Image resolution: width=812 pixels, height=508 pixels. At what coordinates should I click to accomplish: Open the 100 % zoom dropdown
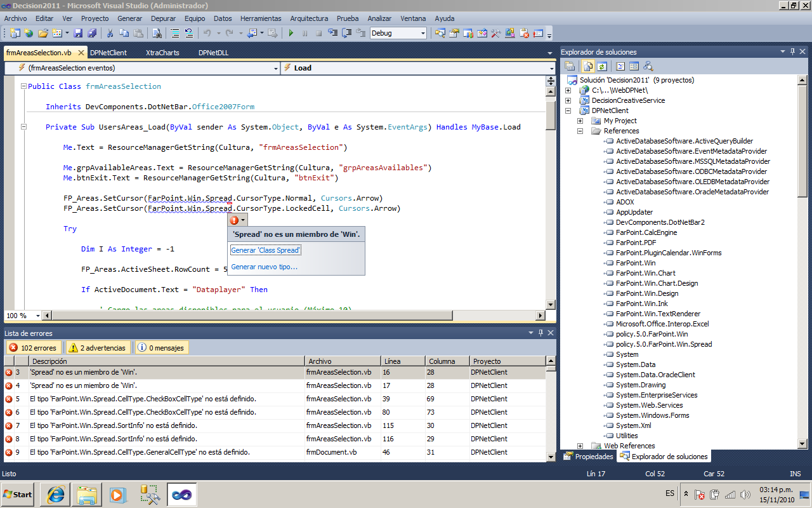pyautogui.click(x=38, y=316)
